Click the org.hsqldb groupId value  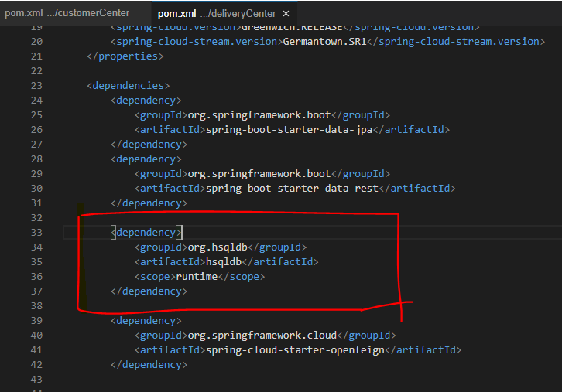218,247
